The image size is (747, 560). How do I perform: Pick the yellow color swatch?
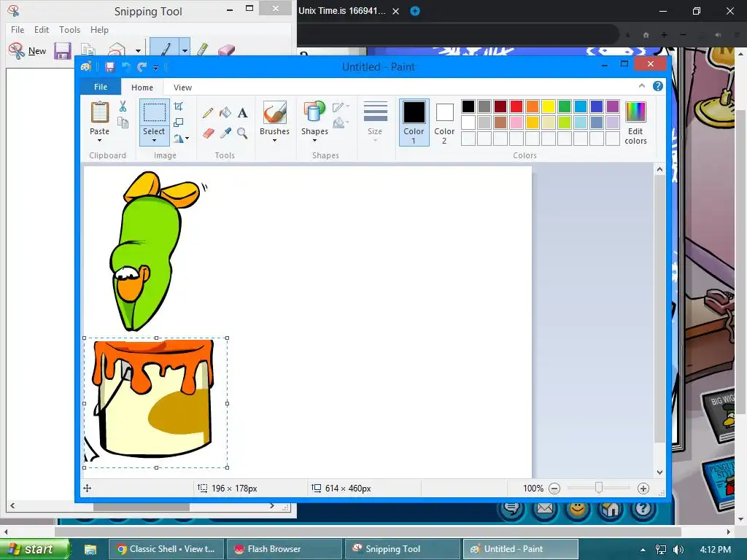pyautogui.click(x=549, y=106)
